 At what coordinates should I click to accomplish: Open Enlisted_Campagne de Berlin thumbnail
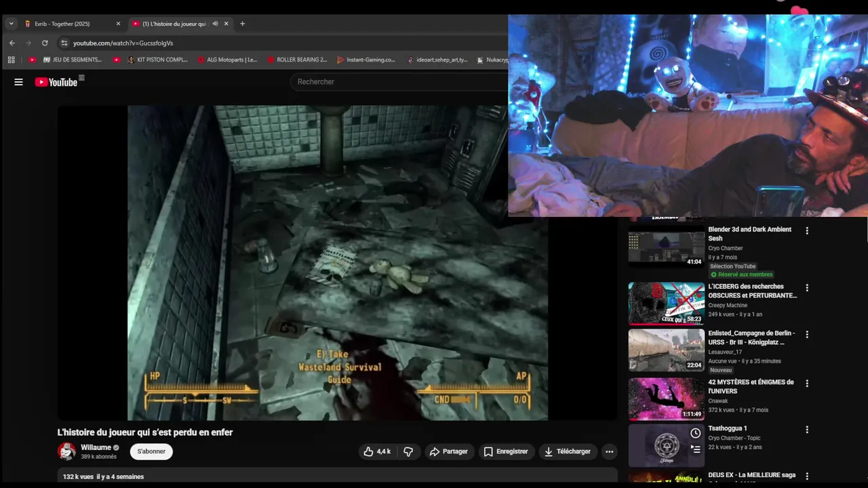tap(667, 350)
